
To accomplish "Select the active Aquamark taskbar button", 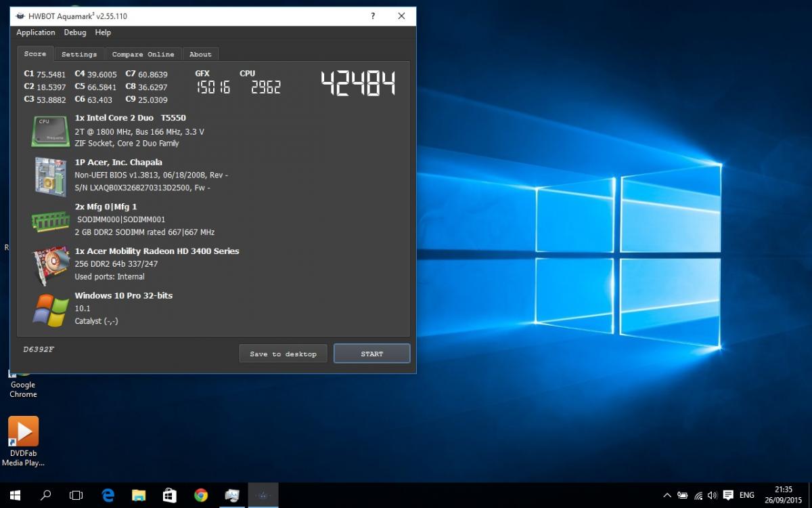I will click(263, 495).
